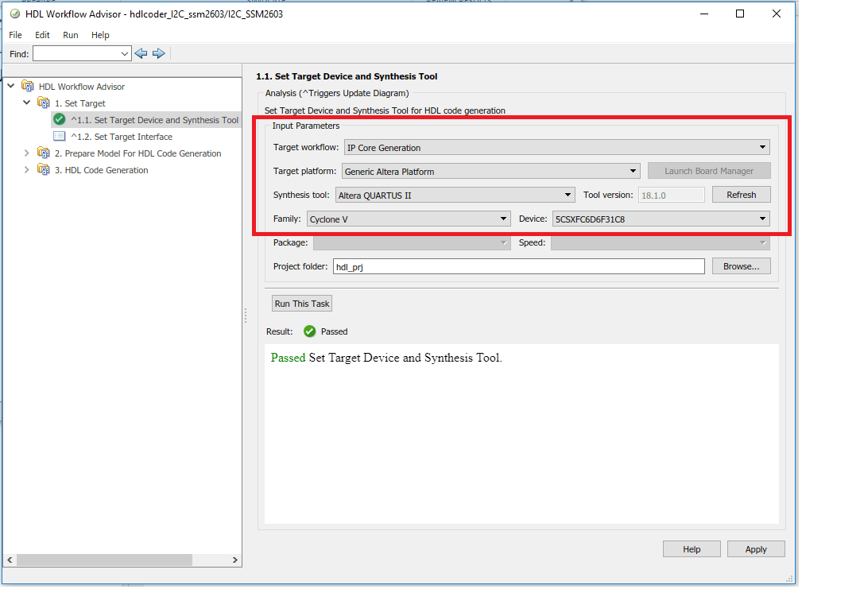Click the Project folder text field
Screen dimensions: 864x616
(519, 266)
